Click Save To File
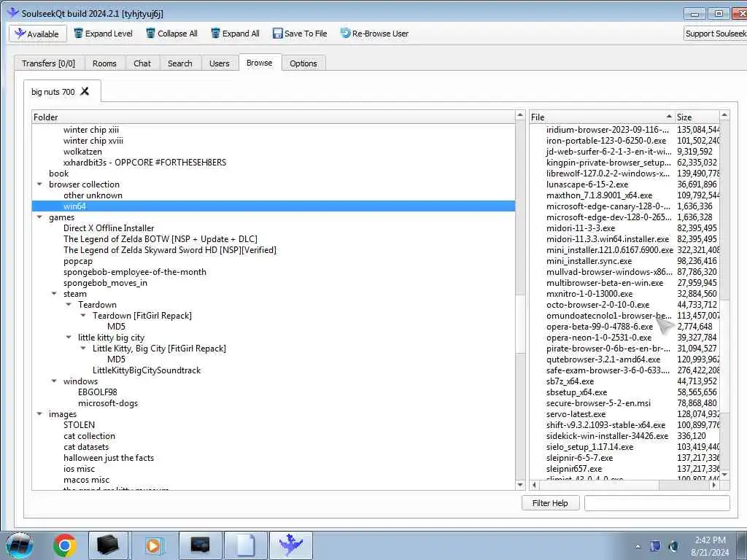This screenshot has height=560, width=747. click(x=300, y=34)
